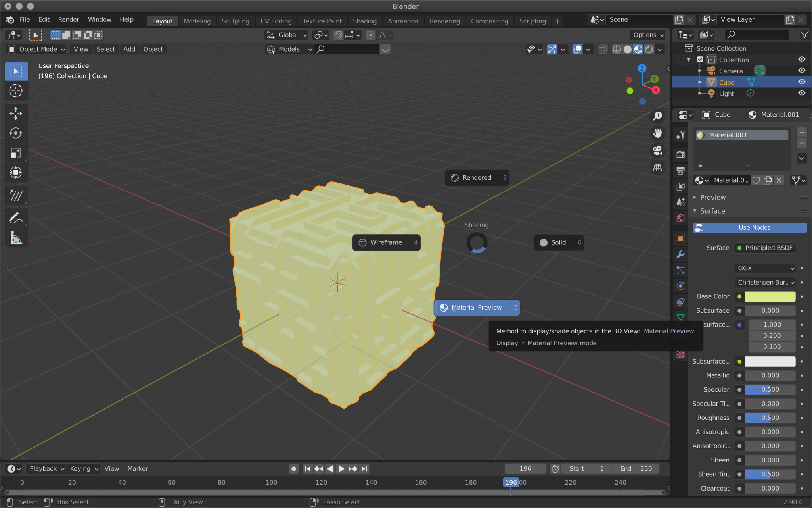Open the GGX distribution dropdown
Image resolution: width=812 pixels, height=508 pixels.
point(764,268)
